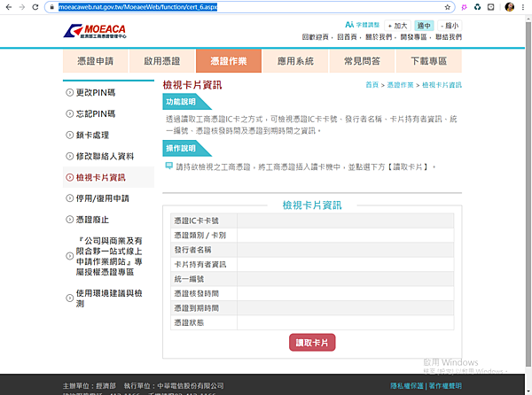Click the 統一編號 value field

tap(346, 279)
